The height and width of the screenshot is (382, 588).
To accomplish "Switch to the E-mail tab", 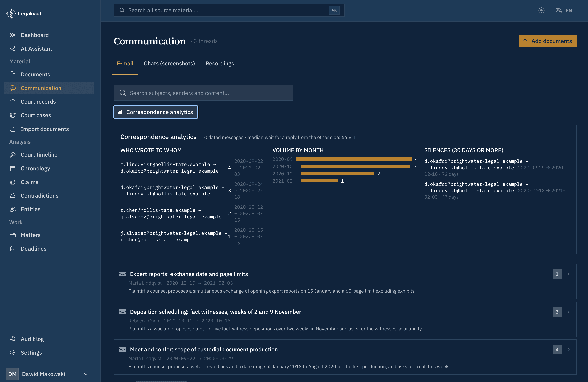I will click(125, 63).
